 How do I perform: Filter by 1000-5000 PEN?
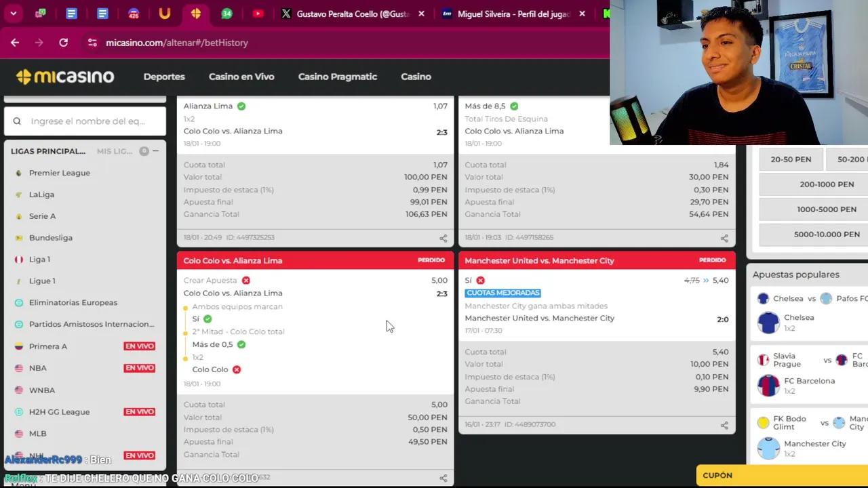[x=827, y=209]
